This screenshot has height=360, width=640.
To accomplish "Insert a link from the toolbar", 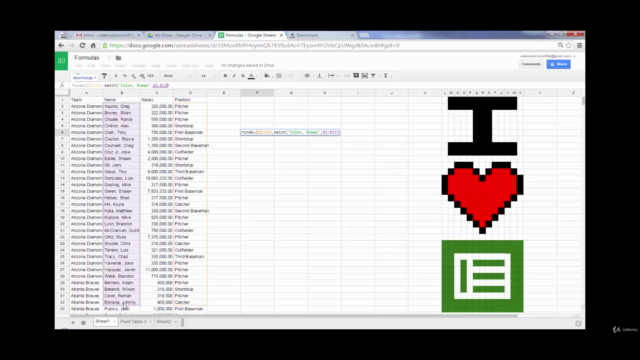I will [x=347, y=76].
